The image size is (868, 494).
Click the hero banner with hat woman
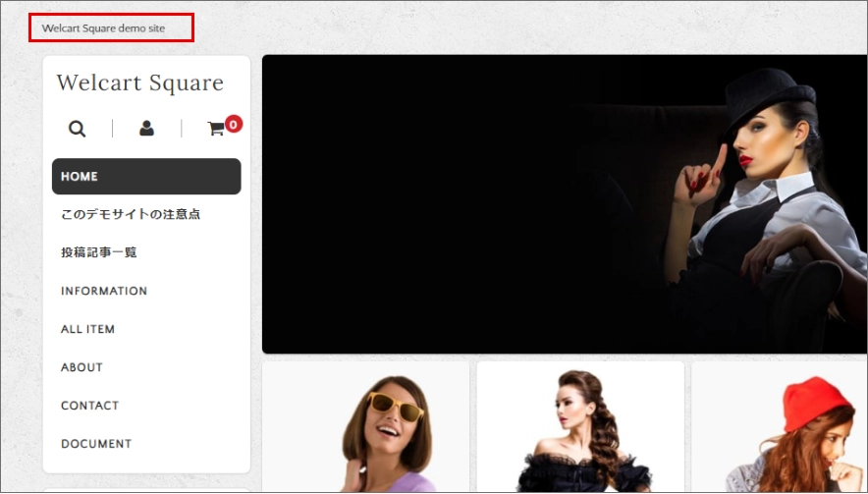coord(565,204)
